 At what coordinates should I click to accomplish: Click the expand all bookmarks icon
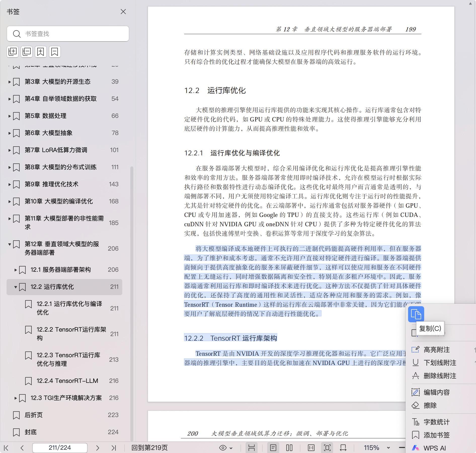13,52
